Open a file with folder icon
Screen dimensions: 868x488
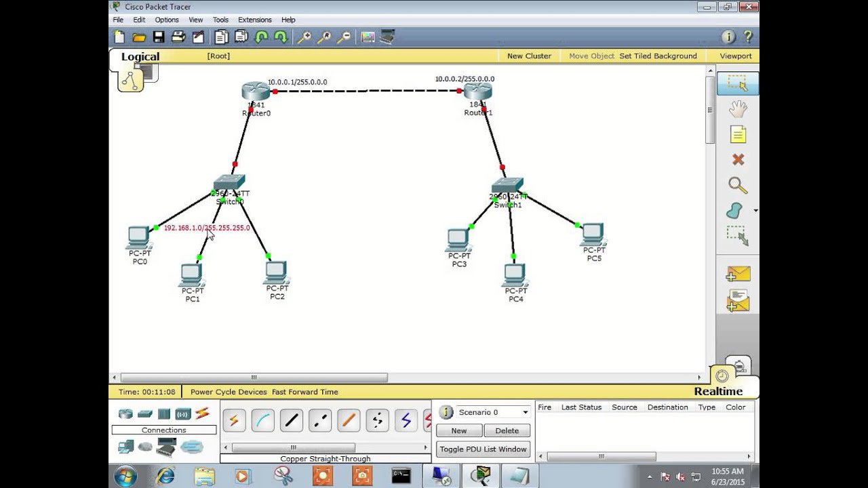coord(139,37)
